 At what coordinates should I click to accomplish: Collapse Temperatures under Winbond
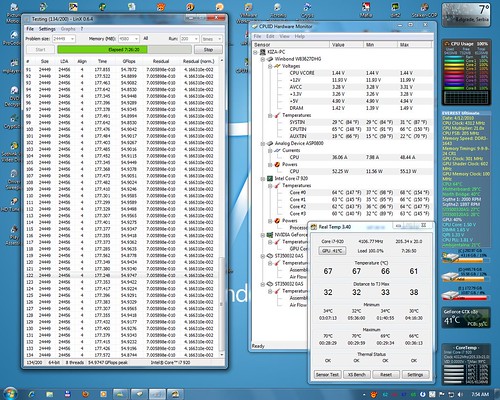[270, 115]
